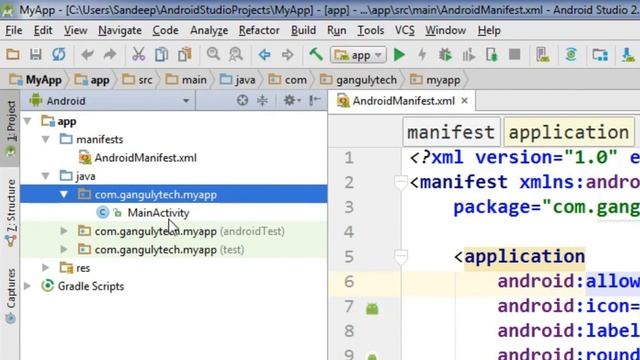The width and height of the screenshot is (640, 360).
Task: Open project panel gear settings
Action: (x=291, y=100)
